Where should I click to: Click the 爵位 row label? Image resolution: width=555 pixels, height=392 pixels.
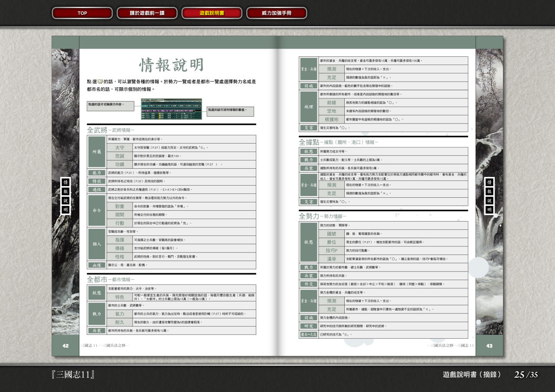(x=332, y=242)
